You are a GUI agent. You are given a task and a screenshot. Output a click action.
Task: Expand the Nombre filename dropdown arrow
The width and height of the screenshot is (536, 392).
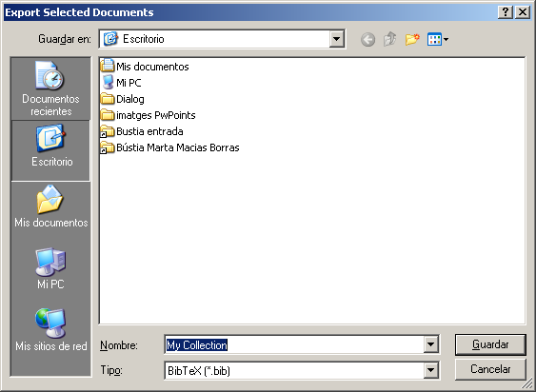tap(430, 344)
